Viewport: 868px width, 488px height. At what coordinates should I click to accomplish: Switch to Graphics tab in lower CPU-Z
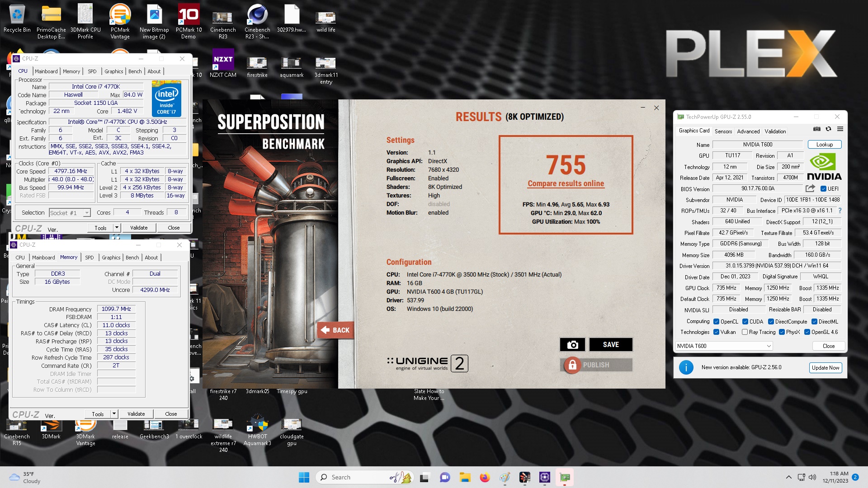click(111, 258)
